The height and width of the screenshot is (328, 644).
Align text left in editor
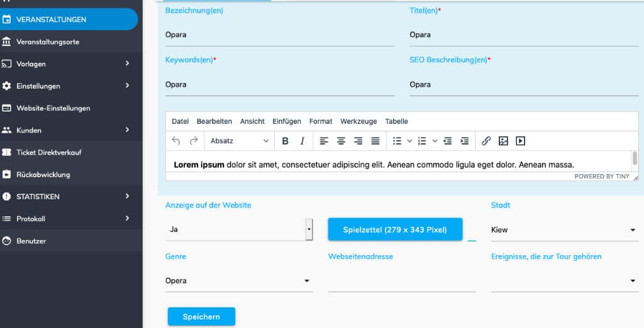[324, 141]
